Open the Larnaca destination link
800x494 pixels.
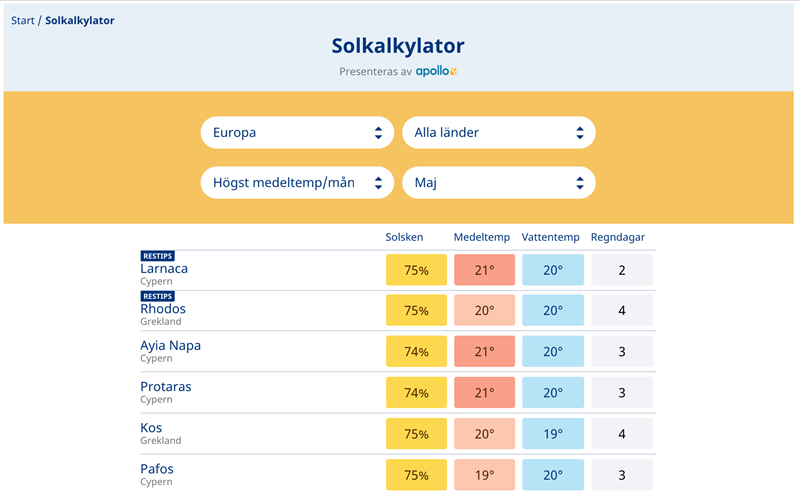164,269
